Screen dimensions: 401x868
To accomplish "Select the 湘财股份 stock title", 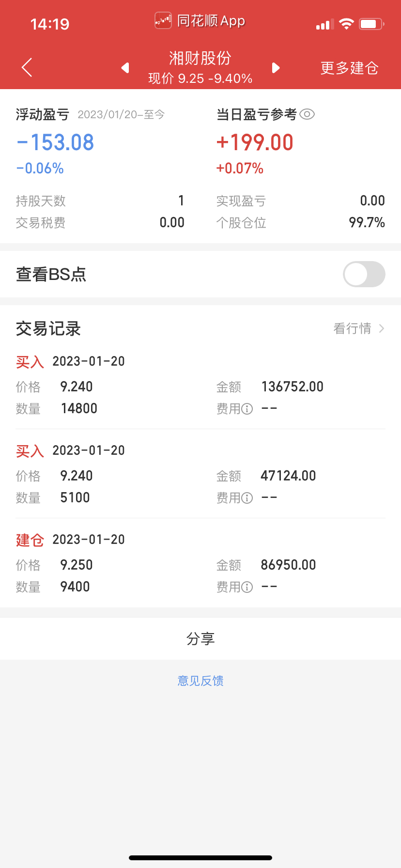I will pos(200,58).
